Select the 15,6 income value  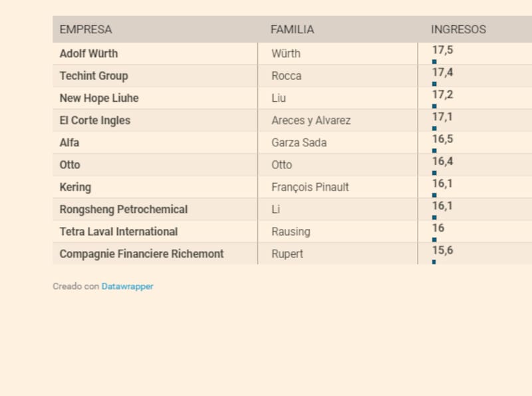click(442, 250)
